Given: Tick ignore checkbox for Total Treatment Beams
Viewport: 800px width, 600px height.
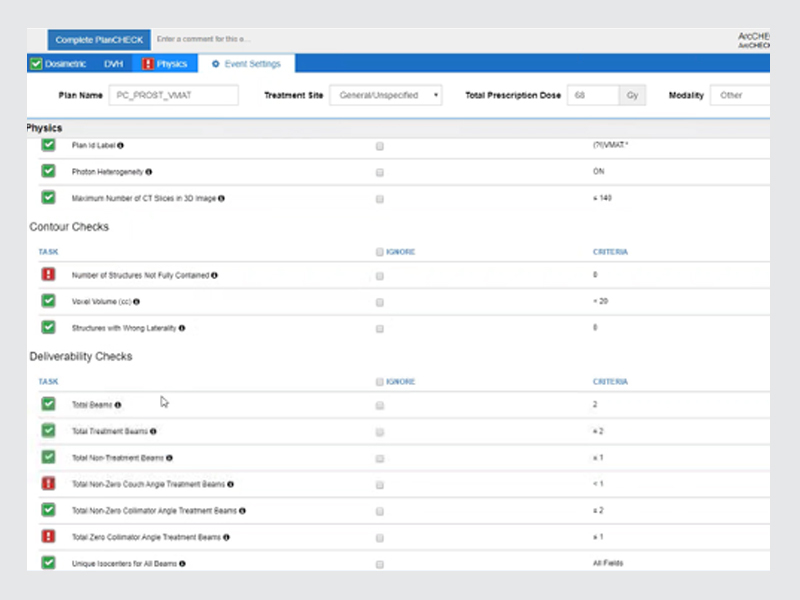Looking at the screenshot, I should (x=380, y=432).
